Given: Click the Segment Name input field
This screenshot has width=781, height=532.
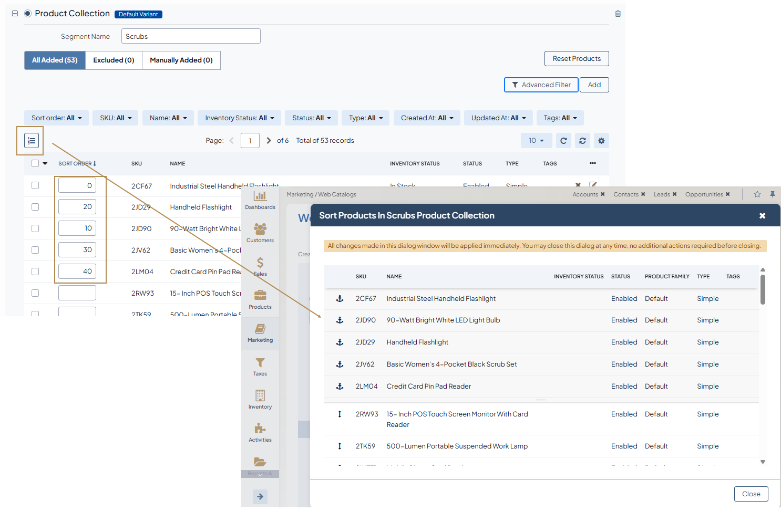Looking at the screenshot, I should pyautogui.click(x=191, y=36).
